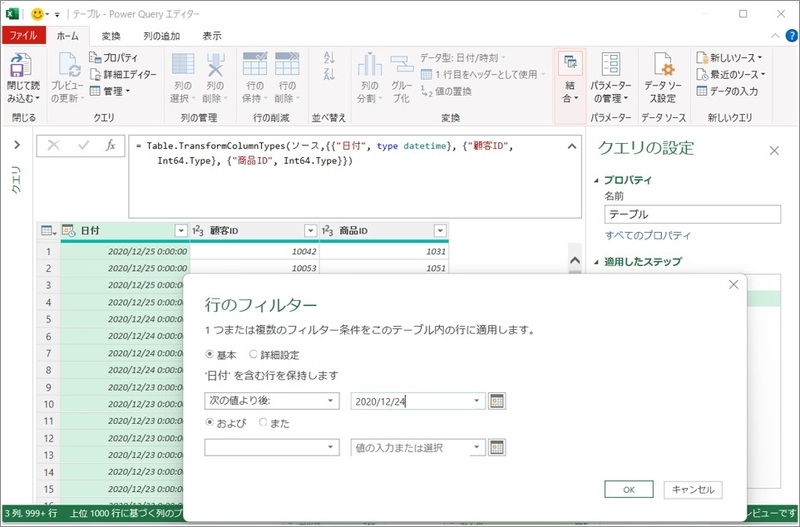Click 列の選択 (Choose Columns) icon

click(183, 64)
